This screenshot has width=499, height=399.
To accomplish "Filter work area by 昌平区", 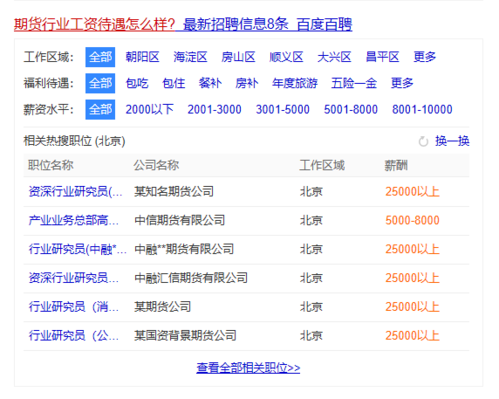I will coord(382,57).
